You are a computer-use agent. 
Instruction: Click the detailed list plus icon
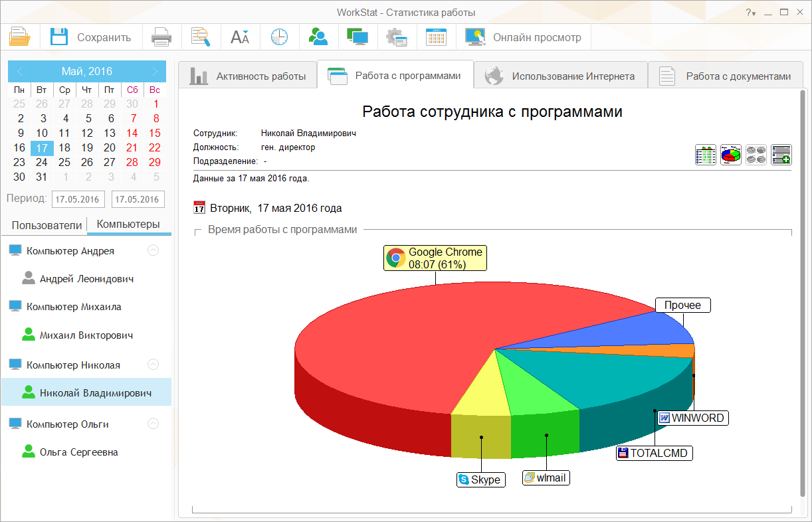click(781, 155)
